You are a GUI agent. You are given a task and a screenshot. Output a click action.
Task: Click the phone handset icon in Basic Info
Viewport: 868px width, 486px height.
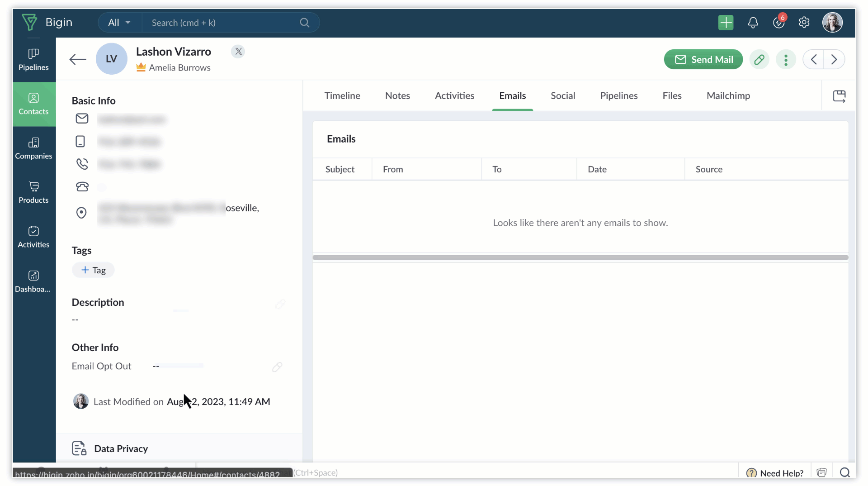82,164
